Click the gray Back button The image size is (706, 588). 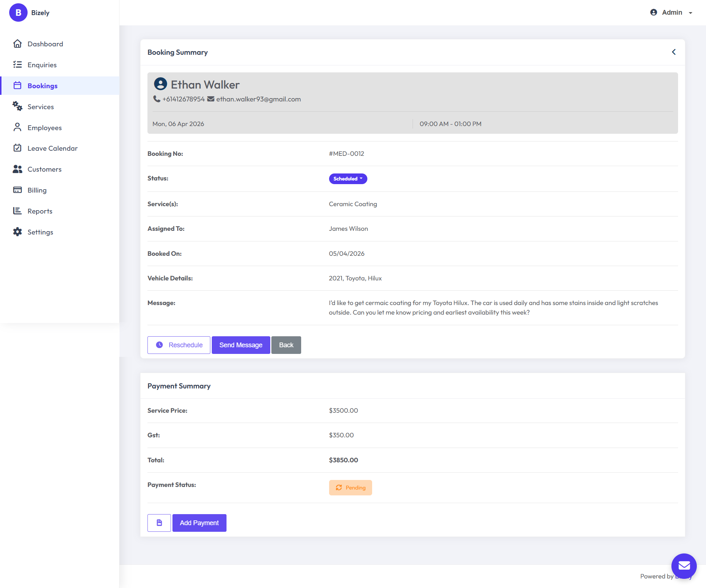286,345
